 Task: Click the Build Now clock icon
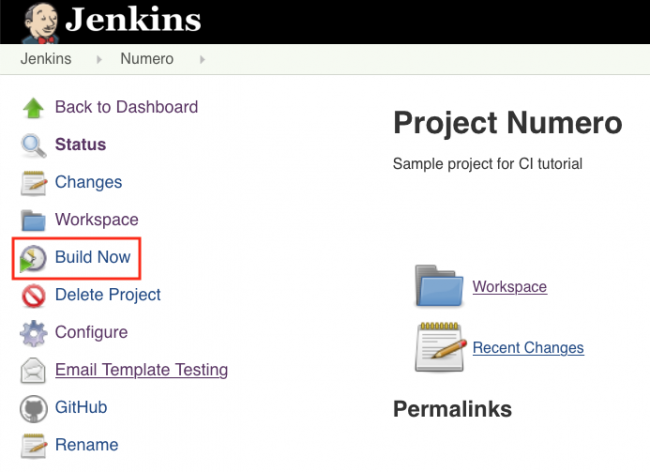click(x=34, y=258)
